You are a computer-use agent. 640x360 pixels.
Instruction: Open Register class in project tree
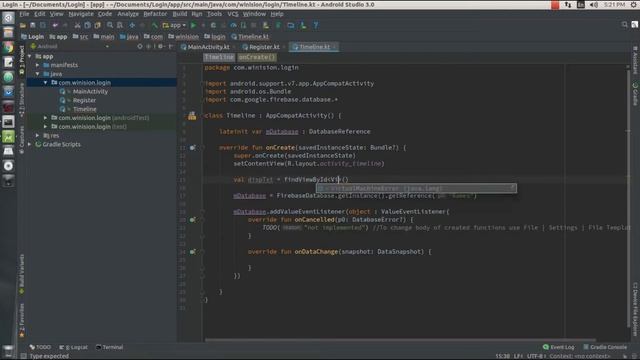(84, 100)
